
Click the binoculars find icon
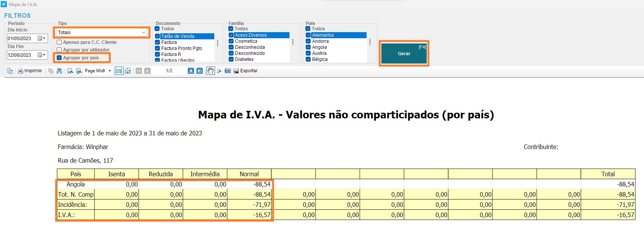point(59,71)
